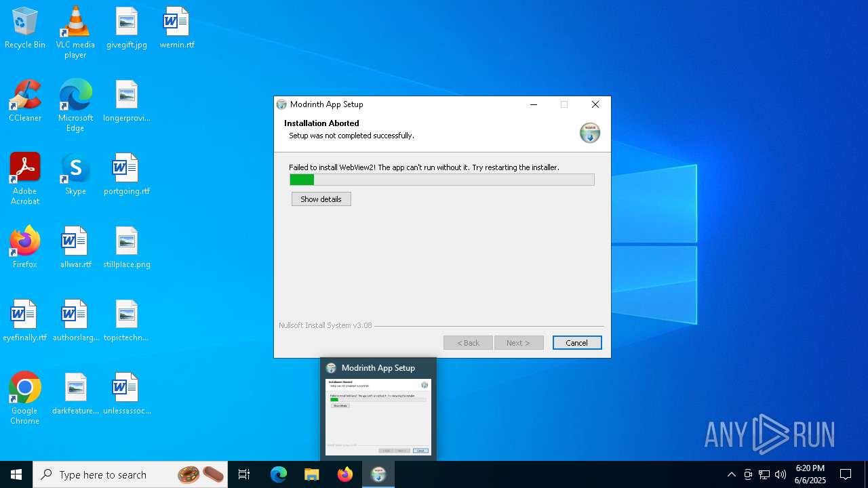The height and width of the screenshot is (488, 868).
Task: Open File Explorer from the taskbar
Action: click(x=311, y=474)
